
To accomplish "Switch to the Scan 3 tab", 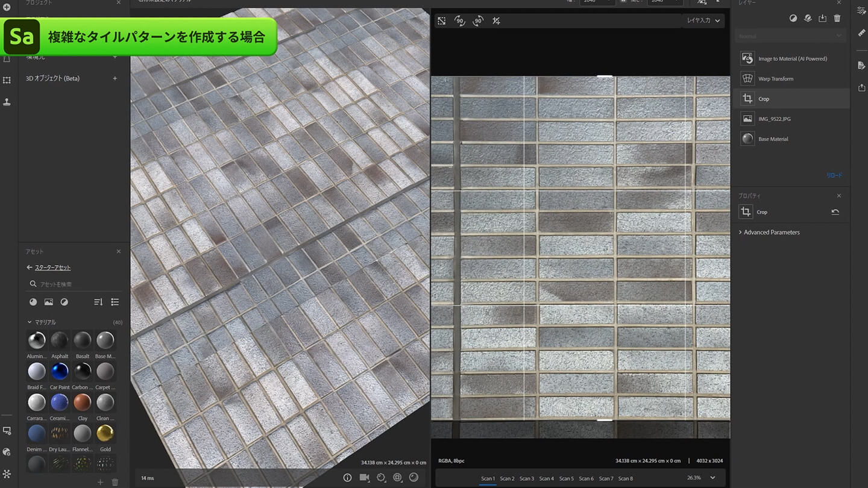I will coord(527,478).
